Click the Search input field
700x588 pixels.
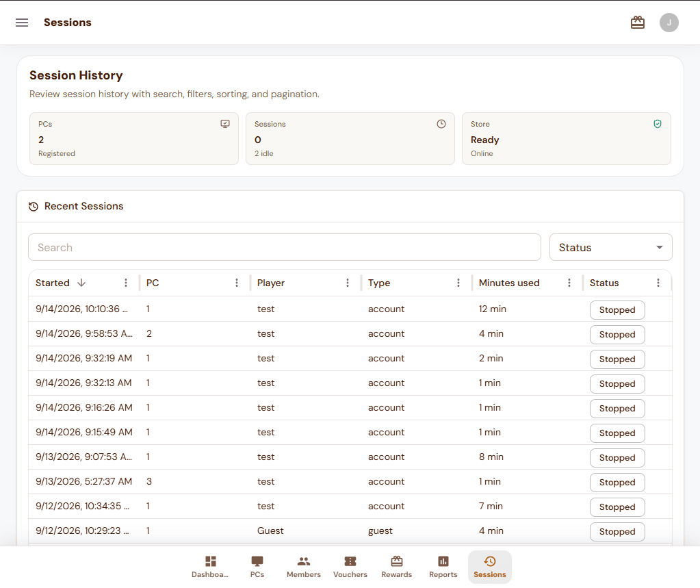pos(285,247)
